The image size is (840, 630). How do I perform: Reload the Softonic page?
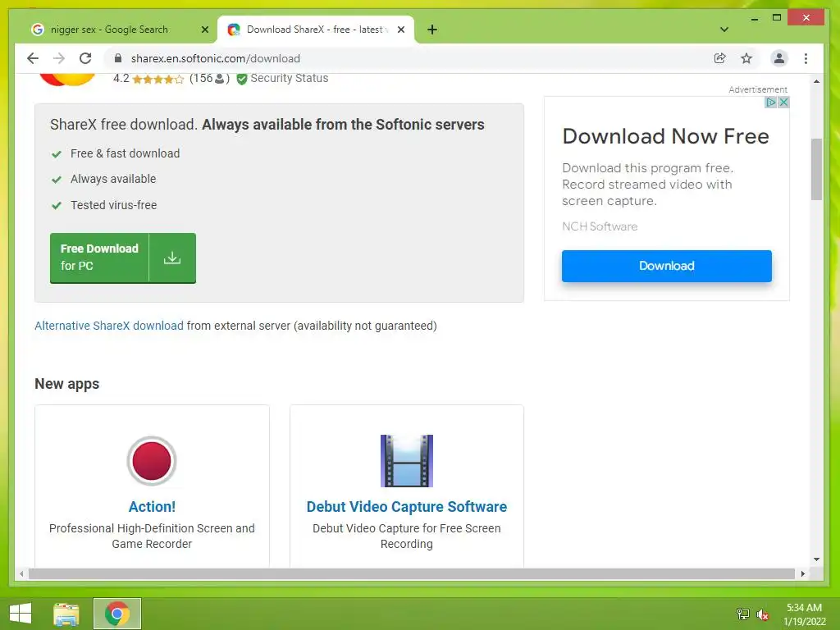(x=85, y=58)
